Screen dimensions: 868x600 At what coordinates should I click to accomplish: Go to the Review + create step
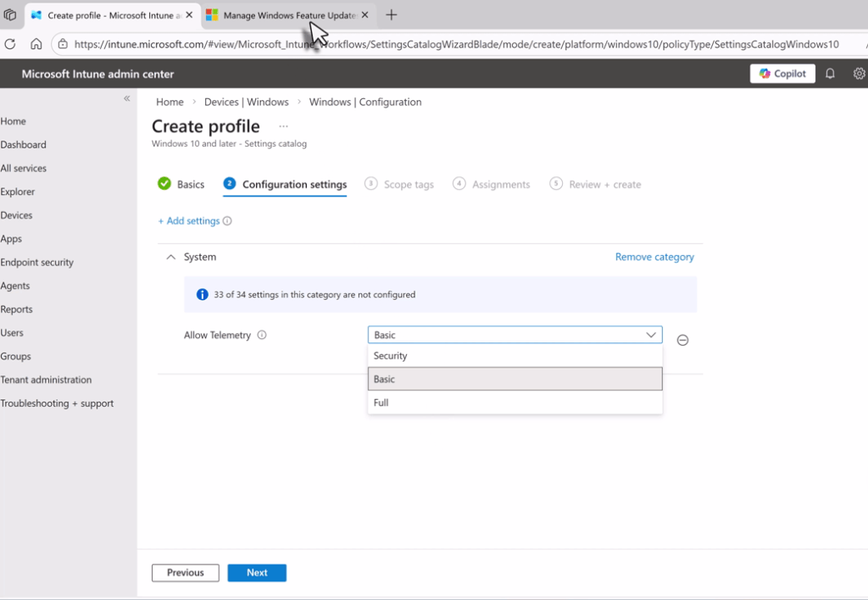595,184
